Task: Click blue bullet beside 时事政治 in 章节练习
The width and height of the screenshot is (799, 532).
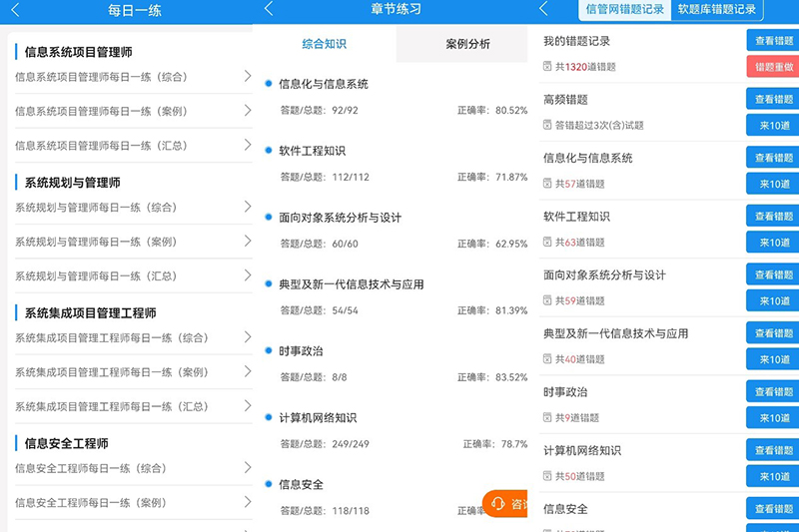Action: tap(269, 350)
